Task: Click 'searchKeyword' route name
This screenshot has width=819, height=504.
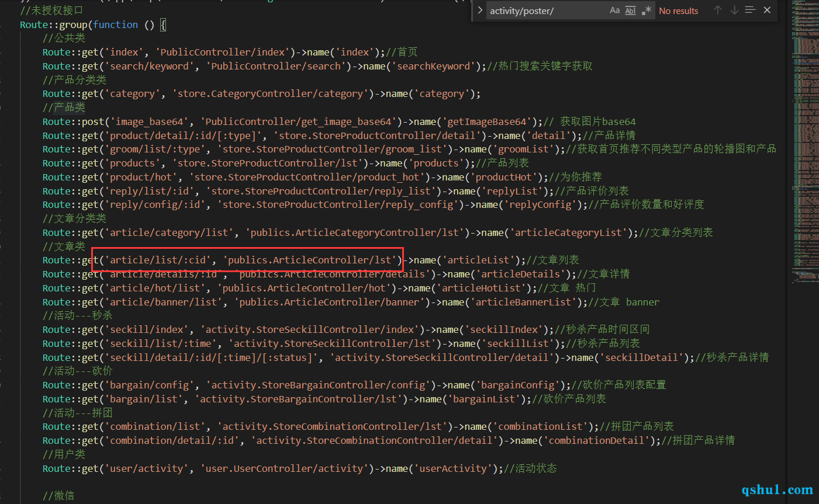Action: pos(434,66)
